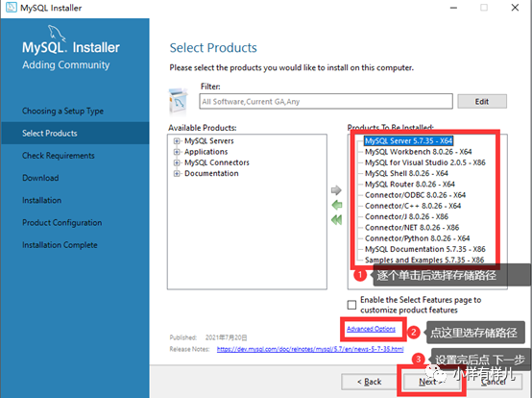
Task: Click the green left arrow to remove product
Action: (x=336, y=205)
